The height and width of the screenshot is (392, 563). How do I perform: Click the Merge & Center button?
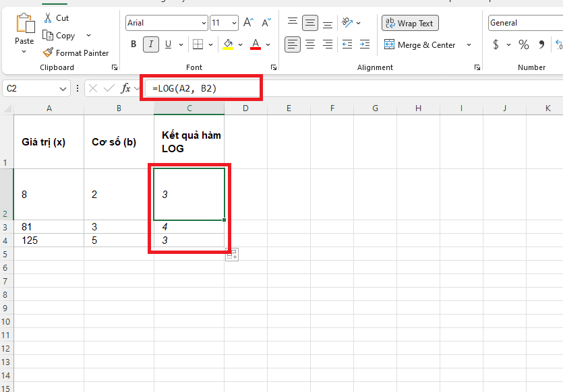[419, 44]
